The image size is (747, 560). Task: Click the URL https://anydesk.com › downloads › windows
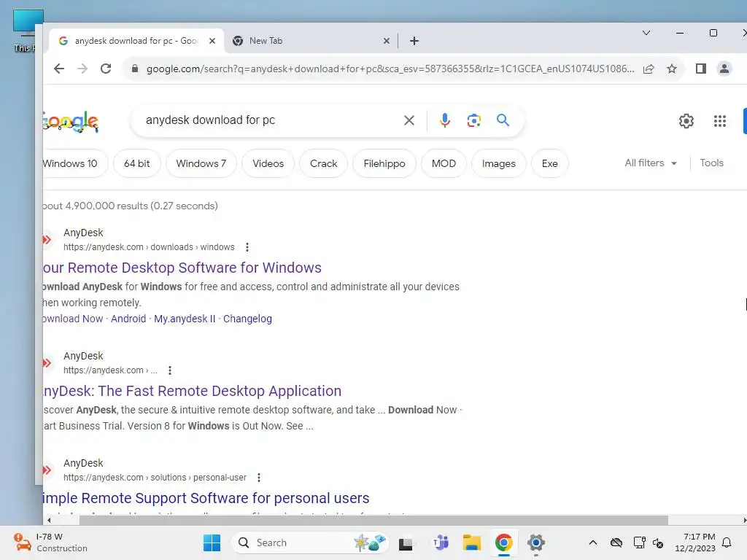(x=149, y=247)
